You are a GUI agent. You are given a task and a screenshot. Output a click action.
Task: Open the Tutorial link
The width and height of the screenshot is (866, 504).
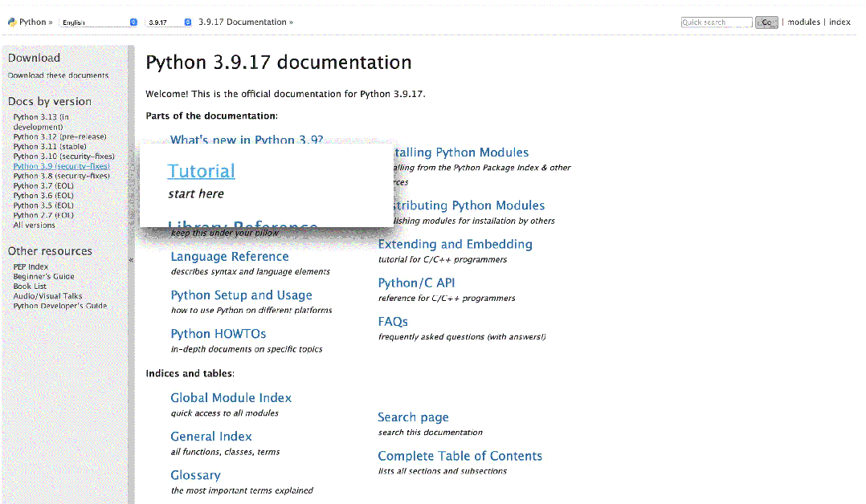click(x=201, y=171)
